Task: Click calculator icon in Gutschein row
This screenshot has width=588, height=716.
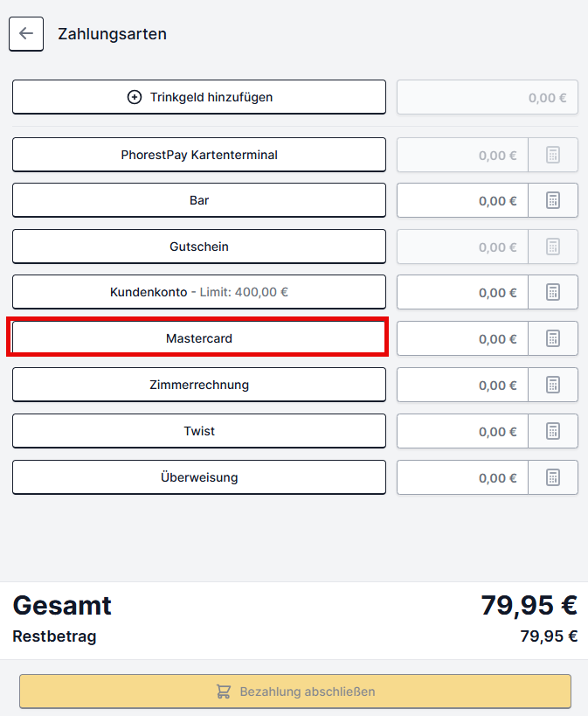Action: point(553,247)
